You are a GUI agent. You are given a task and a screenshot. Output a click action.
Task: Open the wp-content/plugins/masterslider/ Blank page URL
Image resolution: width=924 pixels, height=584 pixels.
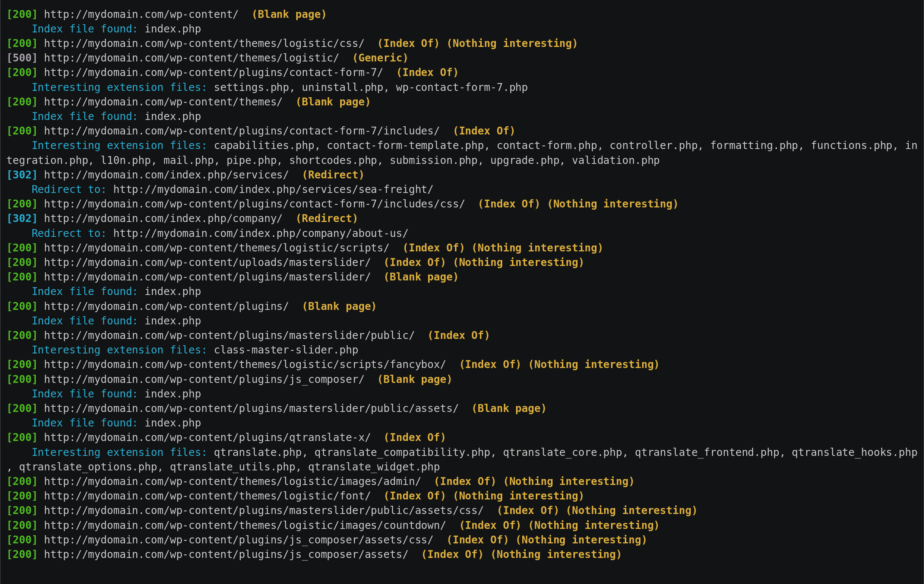point(207,277)
